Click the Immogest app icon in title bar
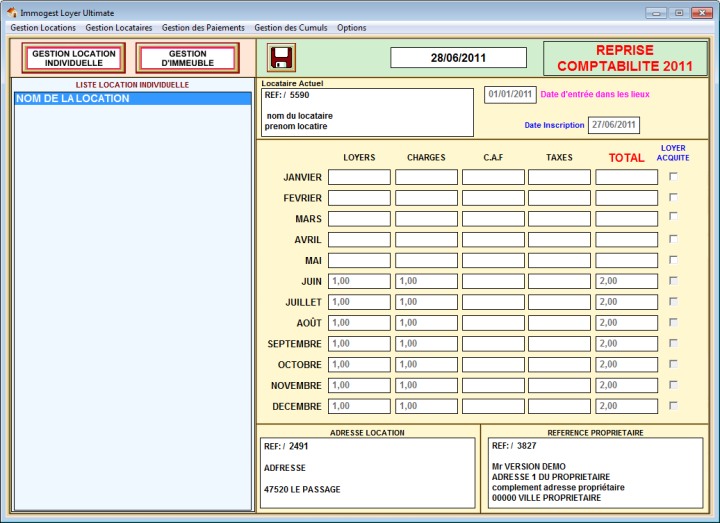Viewport: 720px width, 523px height. pos(11,12)
